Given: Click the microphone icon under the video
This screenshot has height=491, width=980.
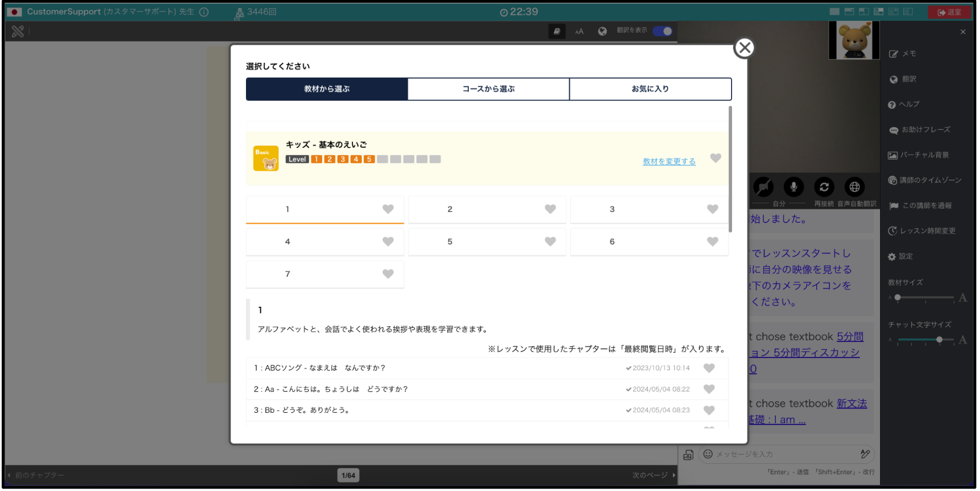Looking at the screenshot, I should pyautogui.click(x=794, y=187).
